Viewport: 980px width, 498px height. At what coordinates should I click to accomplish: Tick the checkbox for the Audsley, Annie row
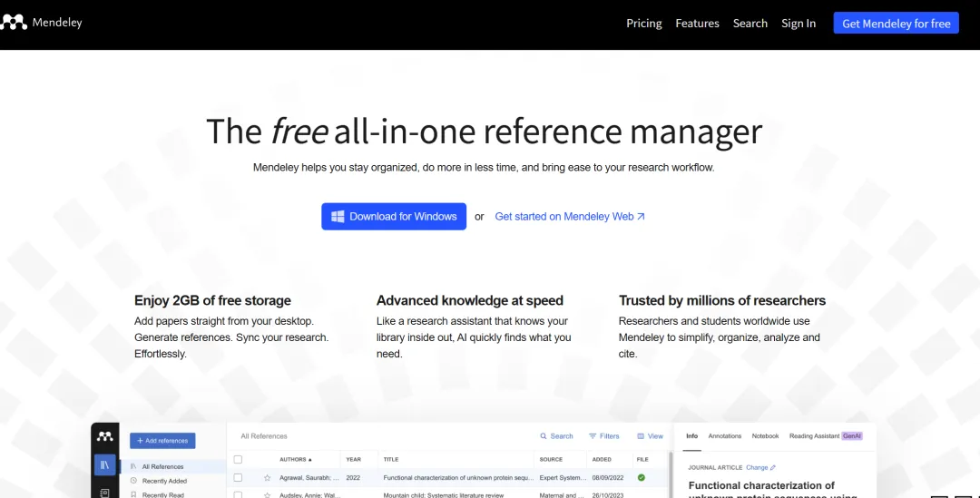[x=238, y=494]
